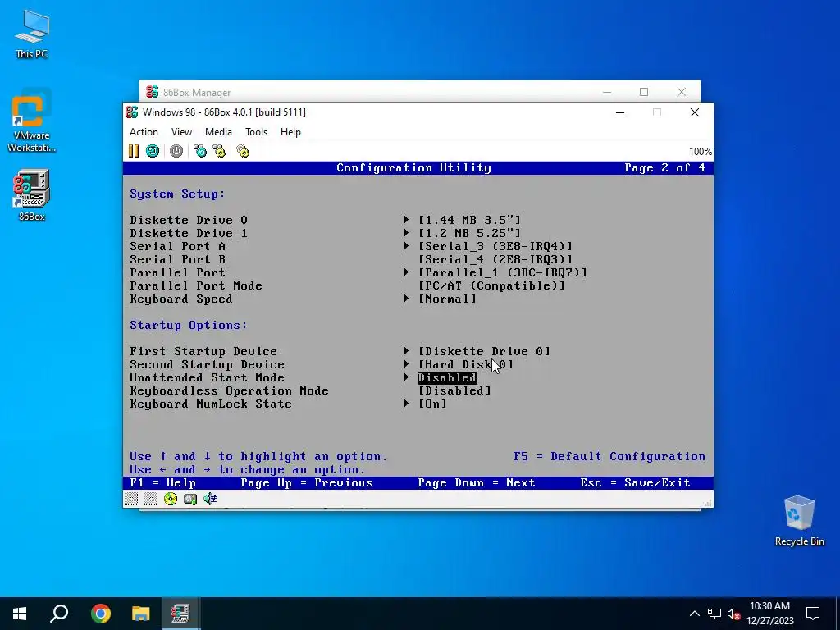This screenshot has height=630, width=840.
Task: Click Page Up = Previous text
Action: click(x=307, y=482)
